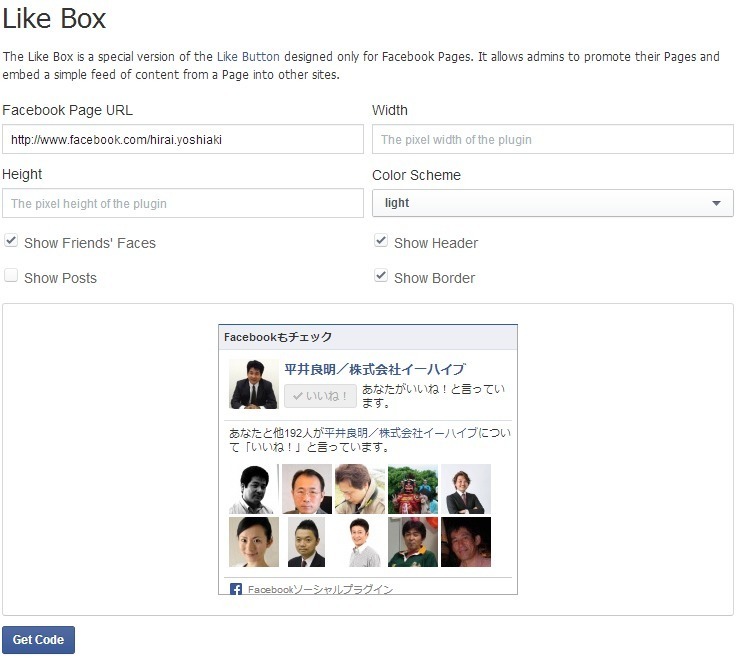Screen dimensions: 740x658
Task: Open the 平井良明／株式会社イーハイブ page title link
Action: tap(375, 369)
